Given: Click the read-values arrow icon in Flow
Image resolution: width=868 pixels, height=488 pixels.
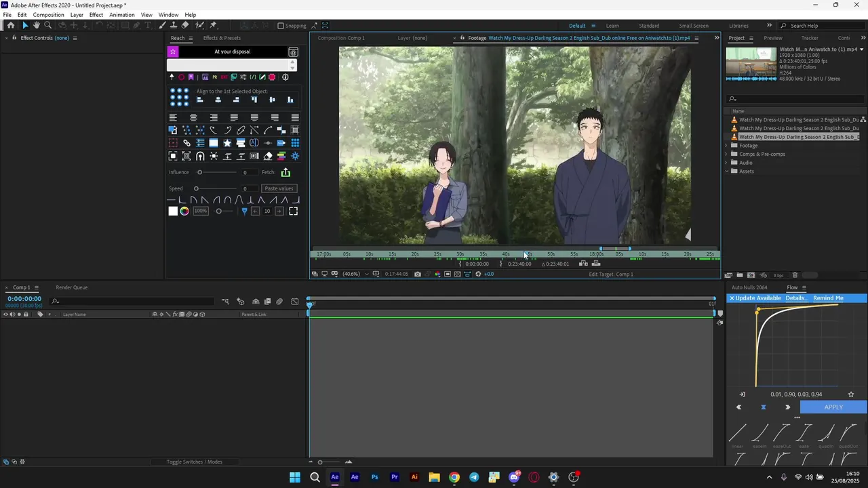Looking at the screenshot, I should [743, 394].
